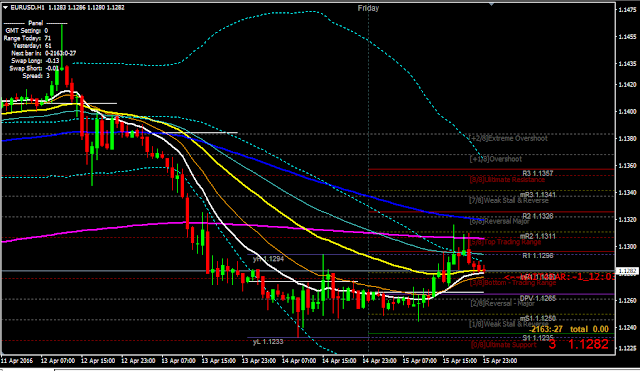Click the 'mS1 1.1250' pivot label
The image size is (640, 371).
[x=538, y=318]
